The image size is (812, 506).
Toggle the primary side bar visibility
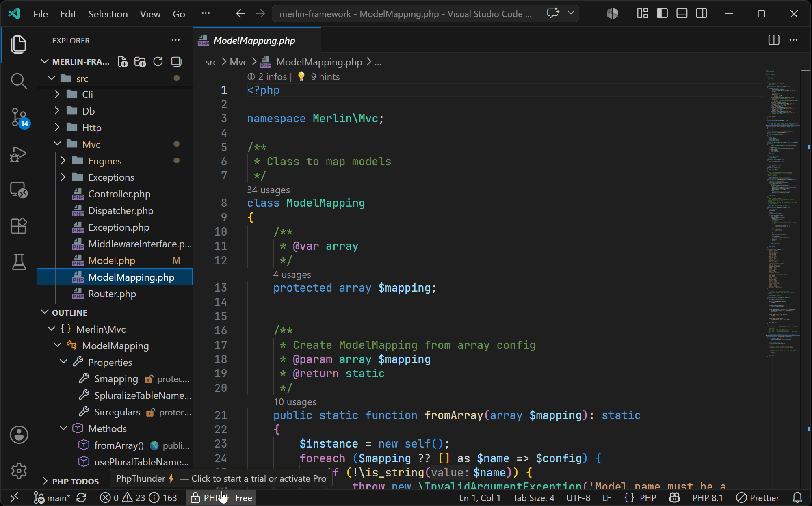tap(662, 14)
